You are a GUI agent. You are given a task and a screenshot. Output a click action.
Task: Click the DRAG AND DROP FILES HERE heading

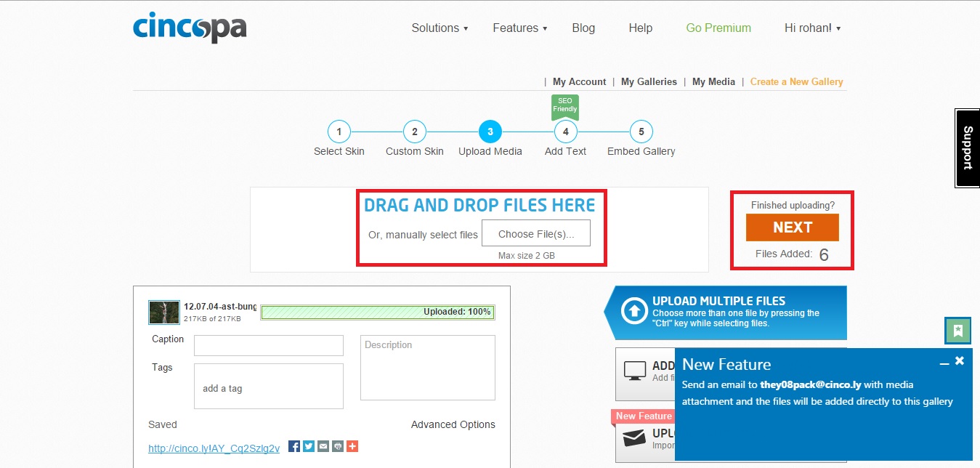[479, 206]
